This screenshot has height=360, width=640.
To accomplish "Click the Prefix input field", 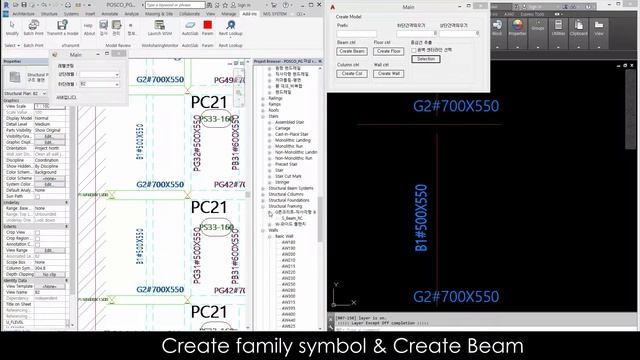I will coord(357,34).
